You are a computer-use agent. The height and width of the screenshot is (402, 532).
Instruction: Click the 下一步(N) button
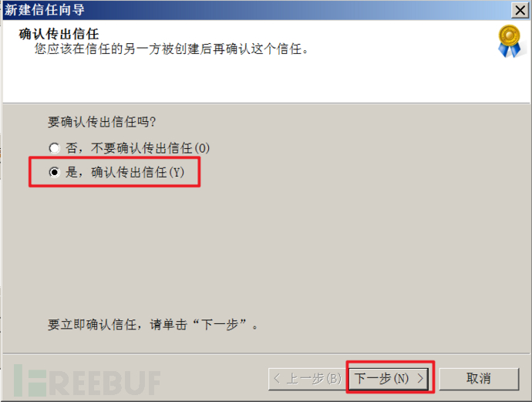click(389, 378)
